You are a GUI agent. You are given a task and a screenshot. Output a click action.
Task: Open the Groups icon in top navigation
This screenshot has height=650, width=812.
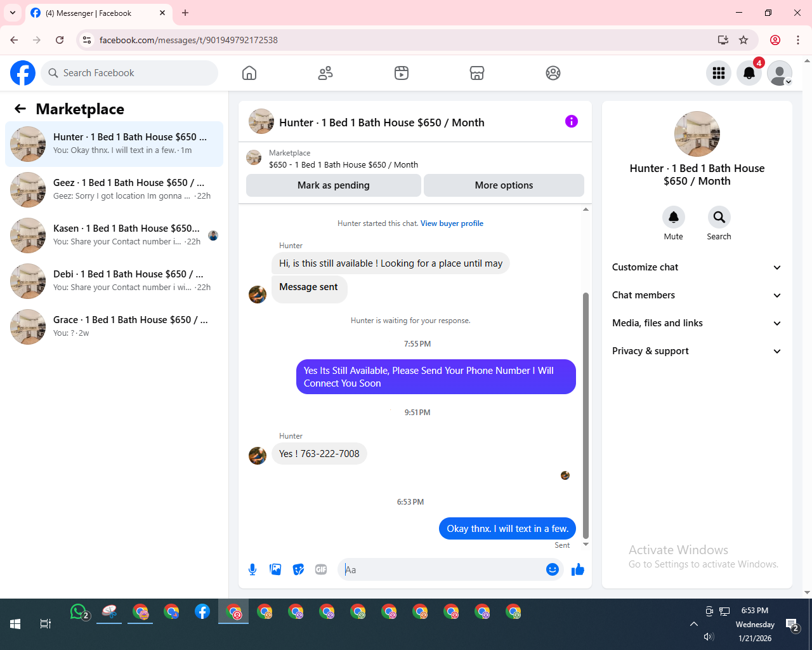coord(553,73)
